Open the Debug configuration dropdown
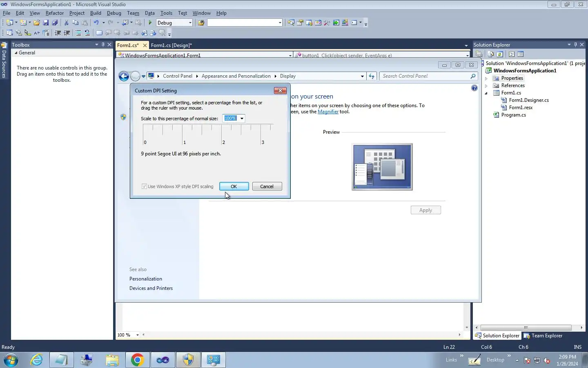 point(190,23)
